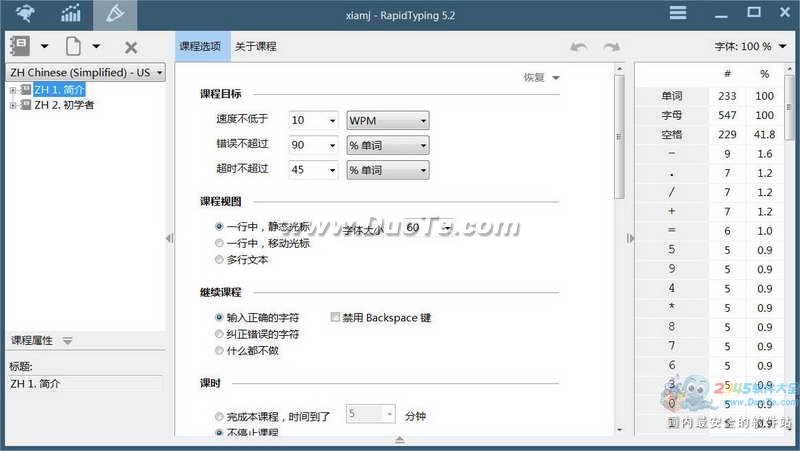Open the typing lesson mode icon
The height and width of the screenshot is (451, 800).
(x=24, y=14)
